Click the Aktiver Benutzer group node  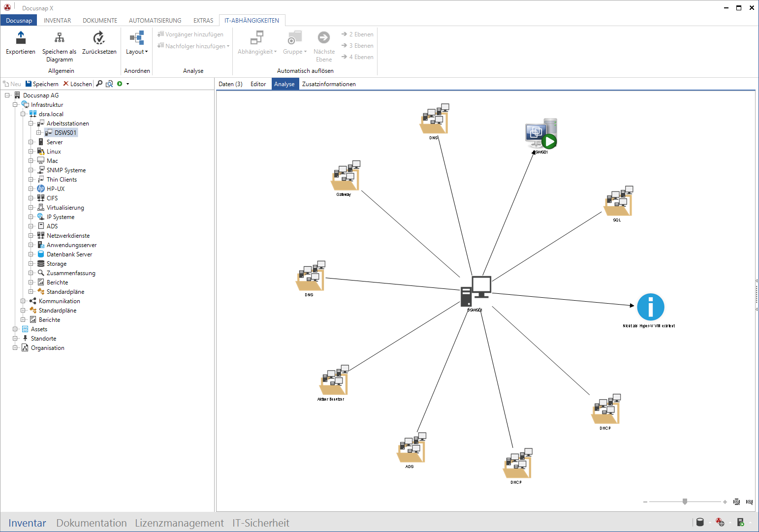pos(334,380)
